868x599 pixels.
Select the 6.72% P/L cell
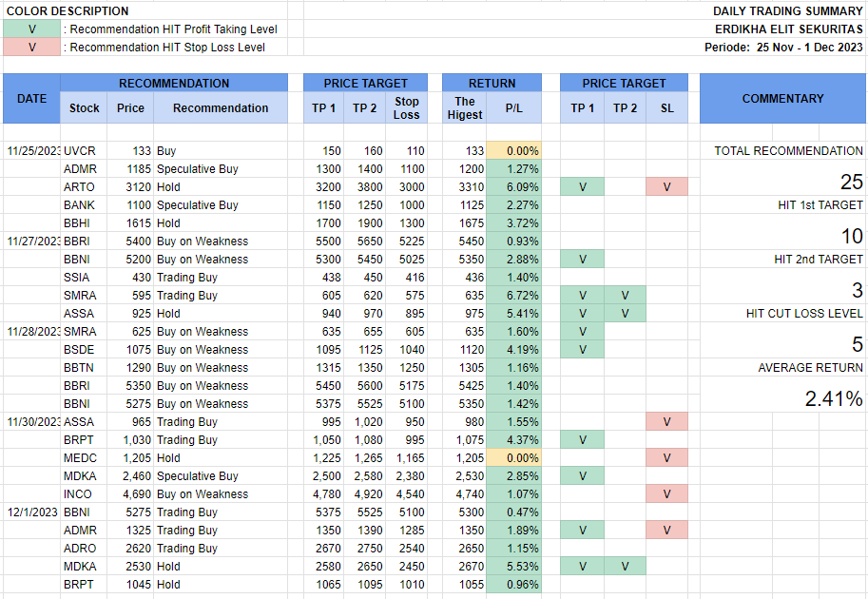point(513,296)
